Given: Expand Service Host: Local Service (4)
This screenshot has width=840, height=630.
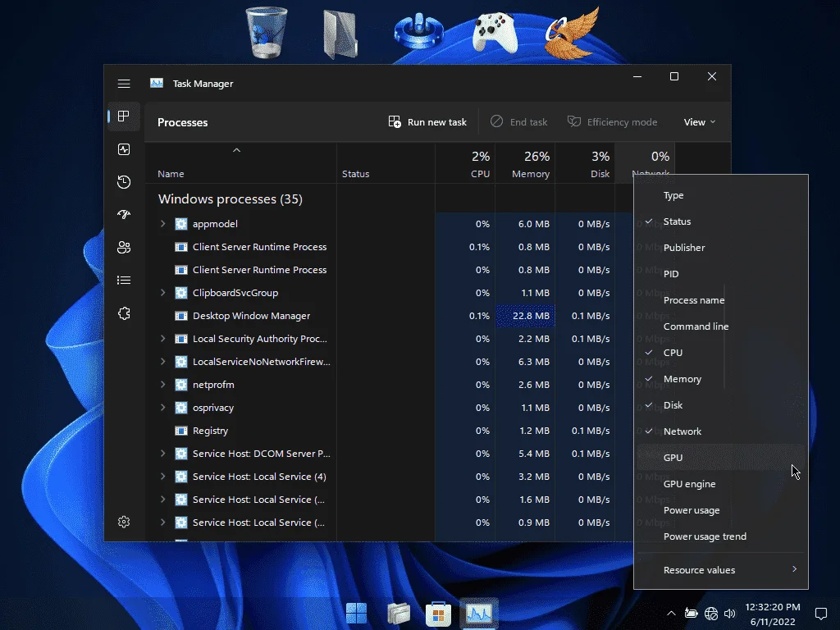Looking at the screenshot, I should [163, 477].
